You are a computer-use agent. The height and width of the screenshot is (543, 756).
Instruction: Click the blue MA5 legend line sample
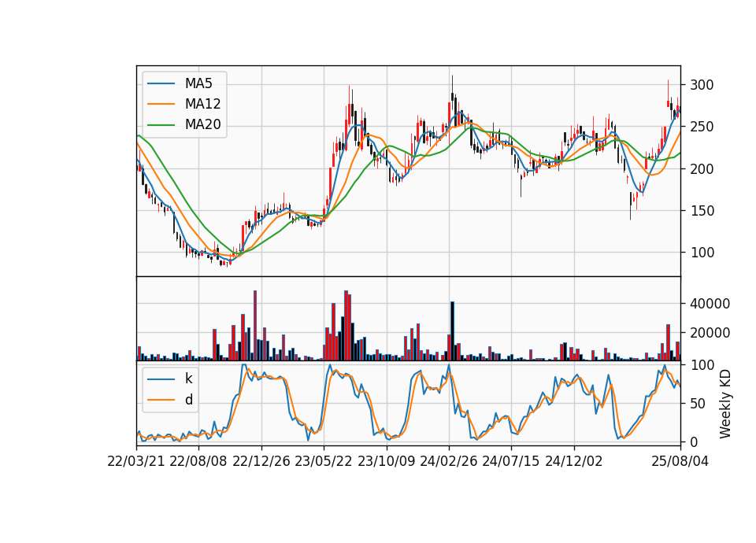tap(161, 83)
